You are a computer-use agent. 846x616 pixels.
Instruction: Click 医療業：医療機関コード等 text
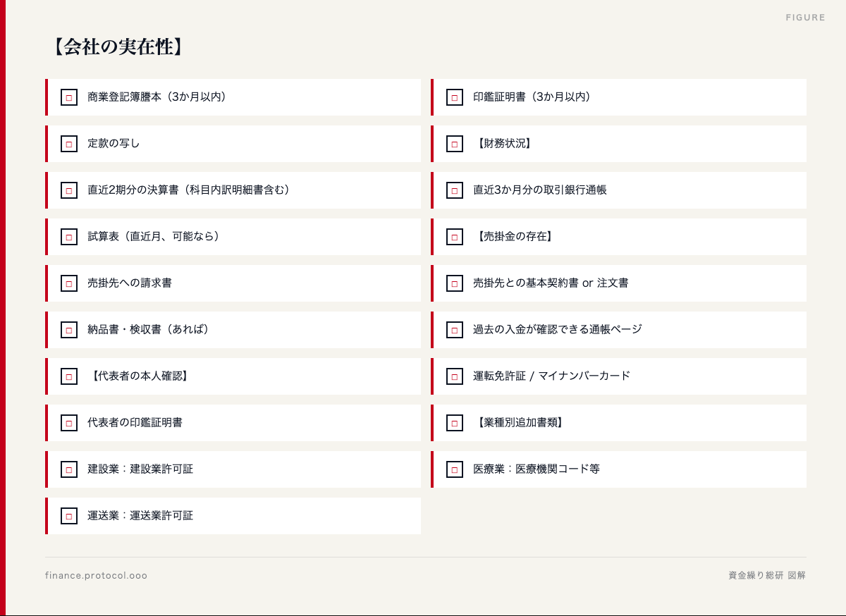tap(537, 469)
